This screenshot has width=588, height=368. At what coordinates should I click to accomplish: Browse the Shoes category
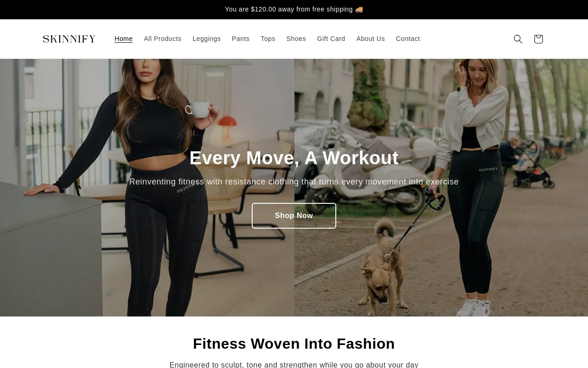[296, 39]
